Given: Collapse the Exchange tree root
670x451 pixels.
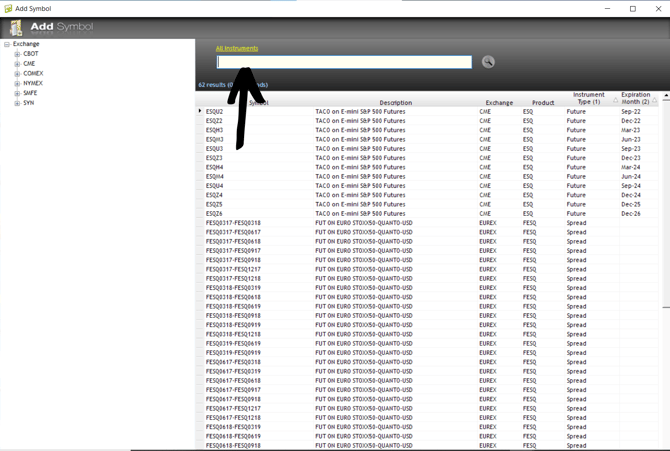Looking at the screenshot, I should 7,44.
